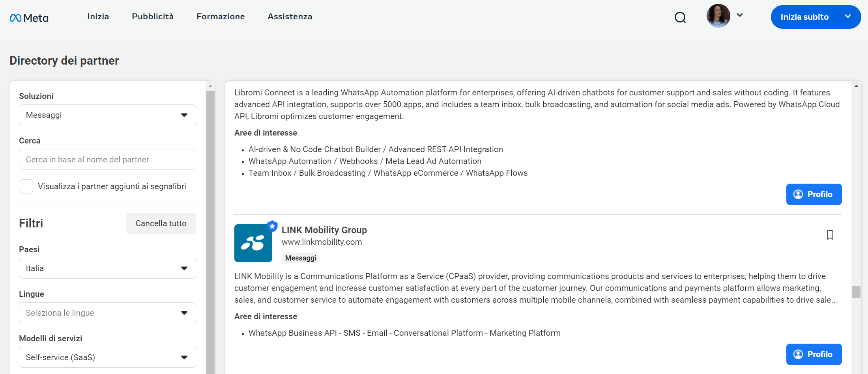
Task: Click the Meta logo
Action: pos(28,17)
